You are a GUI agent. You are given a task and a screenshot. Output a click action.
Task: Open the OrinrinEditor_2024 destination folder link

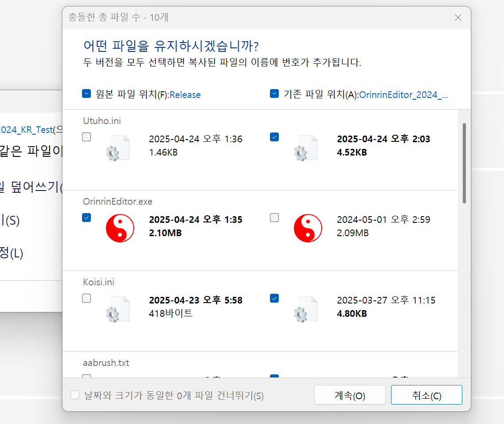(x=403, y=94)
